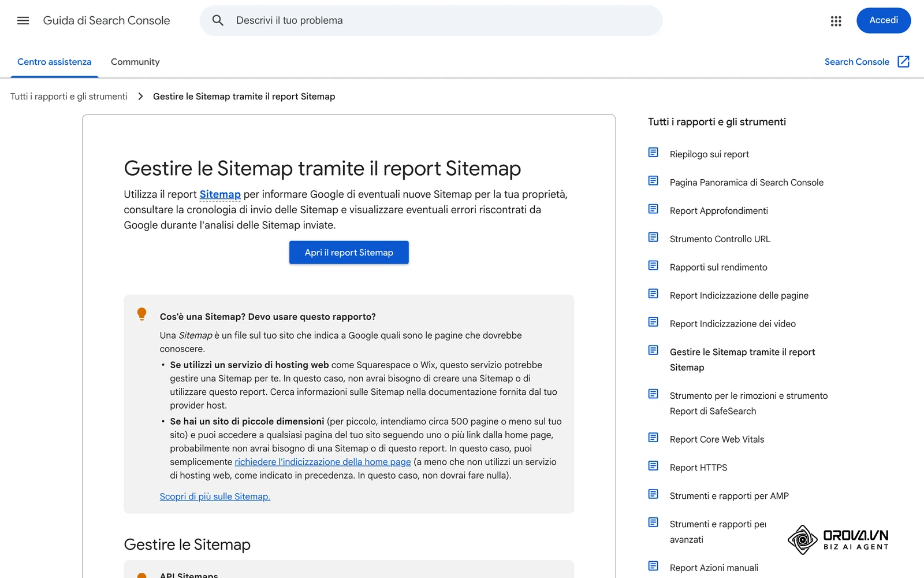Click the document icon beside Report Indicizzazione dei video
924x578 pixels.
tap(653, 323)
